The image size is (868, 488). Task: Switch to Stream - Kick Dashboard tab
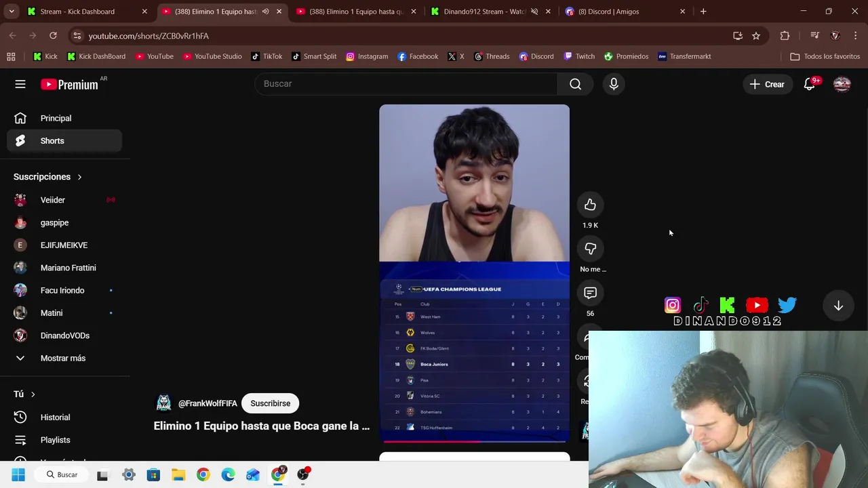tap(87, 12)
